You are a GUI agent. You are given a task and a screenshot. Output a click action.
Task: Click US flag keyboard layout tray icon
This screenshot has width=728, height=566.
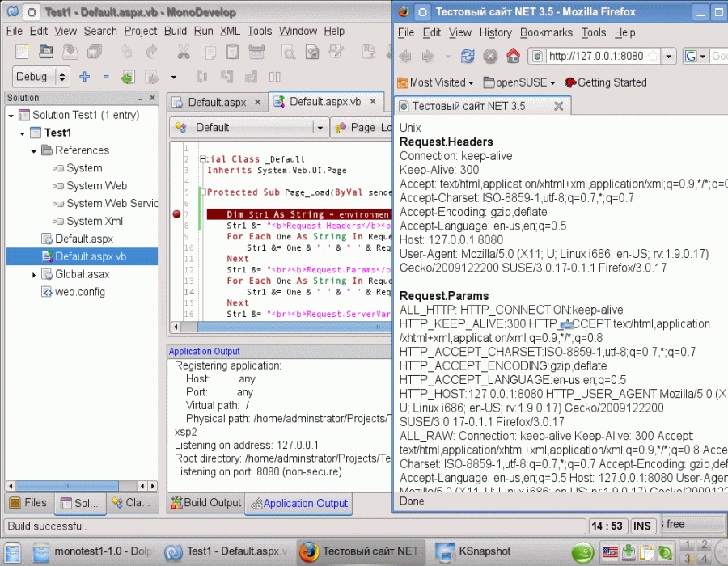(610, 552)
